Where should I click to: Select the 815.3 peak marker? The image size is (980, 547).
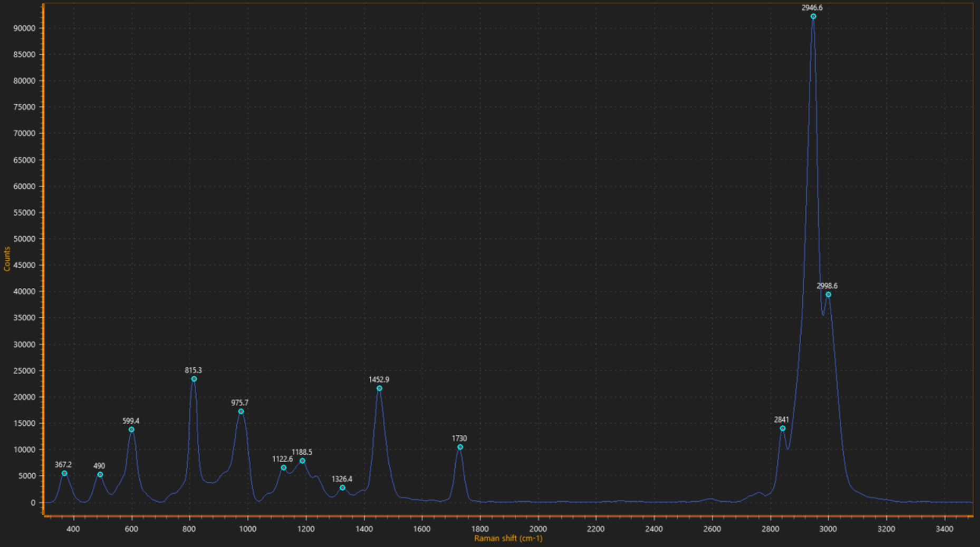[194, 379]
